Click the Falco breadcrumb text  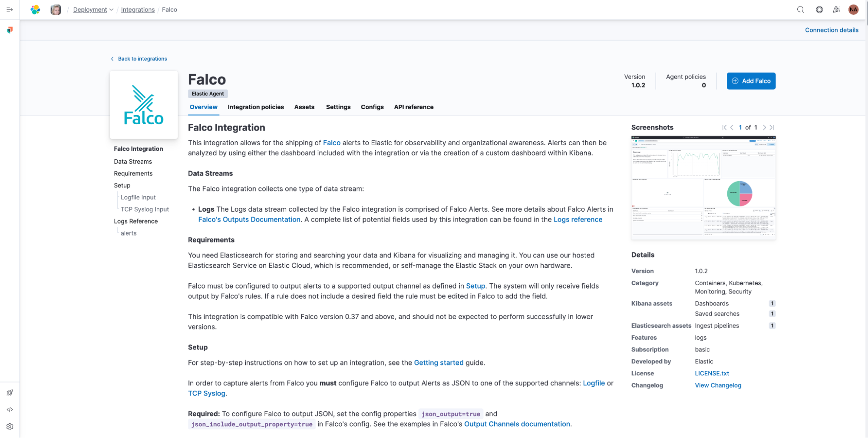click(169, 10)
